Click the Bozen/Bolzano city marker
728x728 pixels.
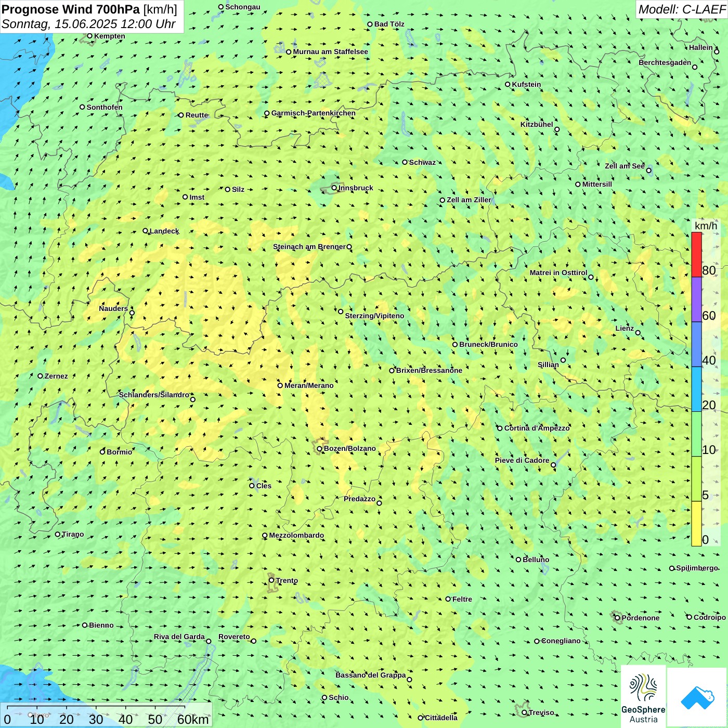coord(320,449)
